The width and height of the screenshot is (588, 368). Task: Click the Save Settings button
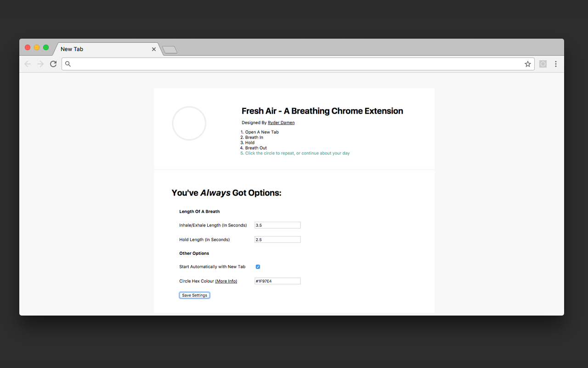click(194, 295)
